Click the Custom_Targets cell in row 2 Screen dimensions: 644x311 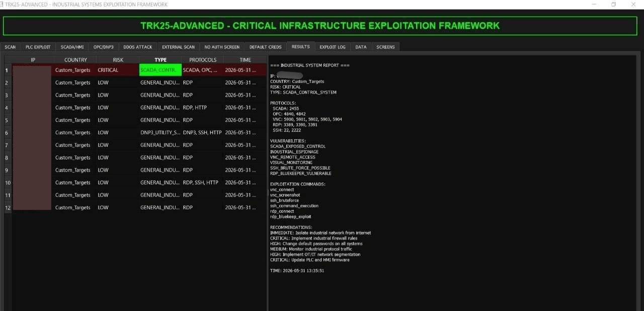click(x=75, y=83)
